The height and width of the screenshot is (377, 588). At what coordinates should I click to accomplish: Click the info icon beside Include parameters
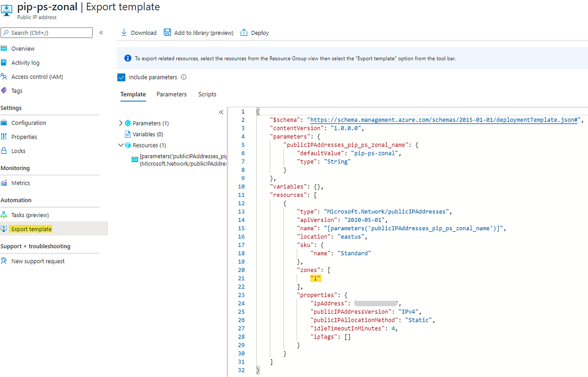tap(184, 77)
